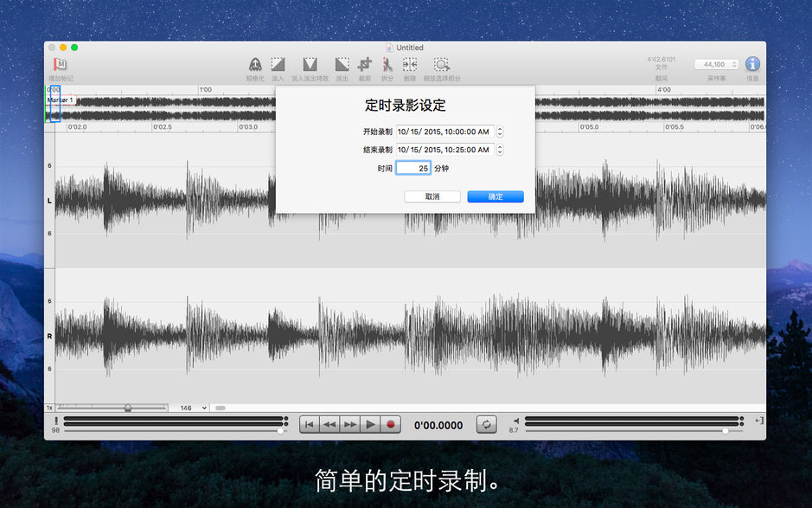The height and width of the screenshot is (508, 812).
Task: Jump to the track start with the skip-back control
Action: [x=309, y=424]
